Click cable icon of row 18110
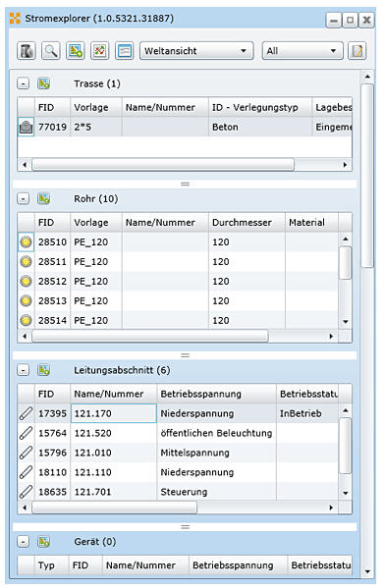Image resolution: width=384 pixels, height=588 pixels. click(26, 472)
